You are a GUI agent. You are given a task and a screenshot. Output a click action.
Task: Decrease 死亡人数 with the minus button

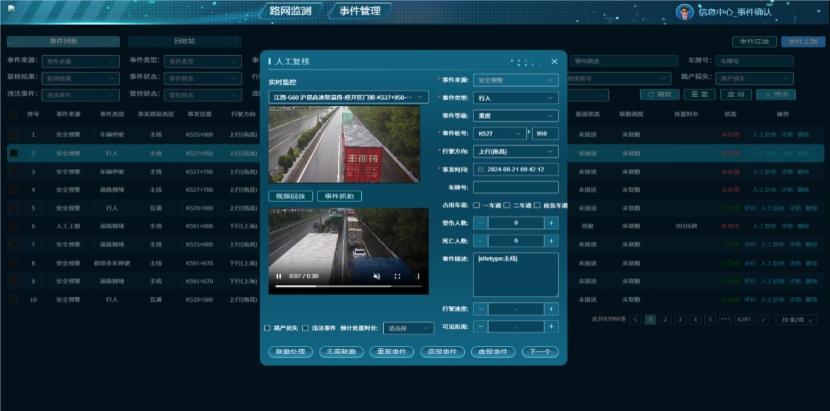click(480, 240)
